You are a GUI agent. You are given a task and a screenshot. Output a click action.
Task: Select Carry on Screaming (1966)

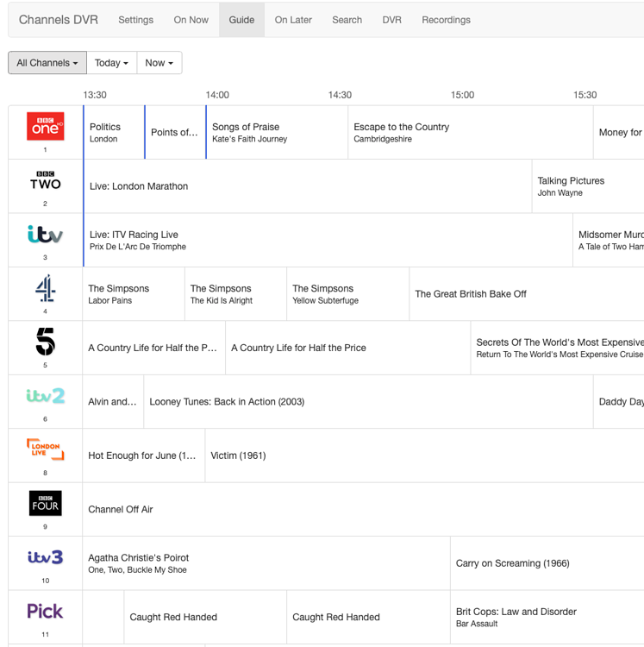click(547, 563)
